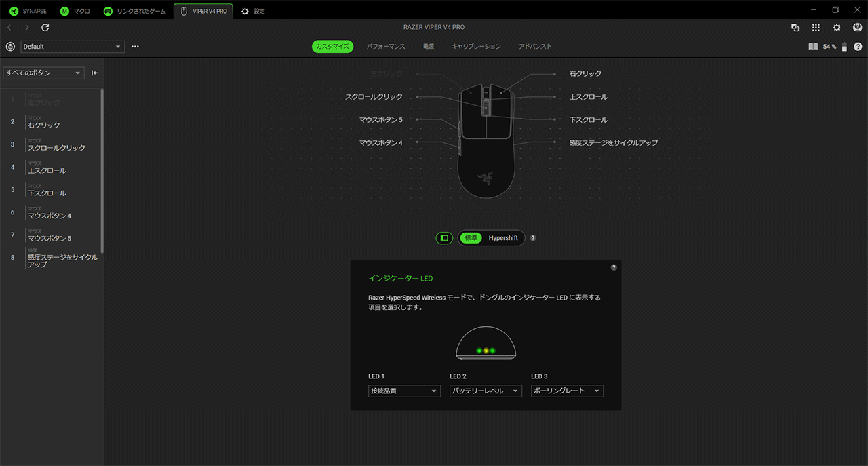Screen dimensions: 868x466
Task: Switch to the パフォーマンス tab
Action: [386, 47]
